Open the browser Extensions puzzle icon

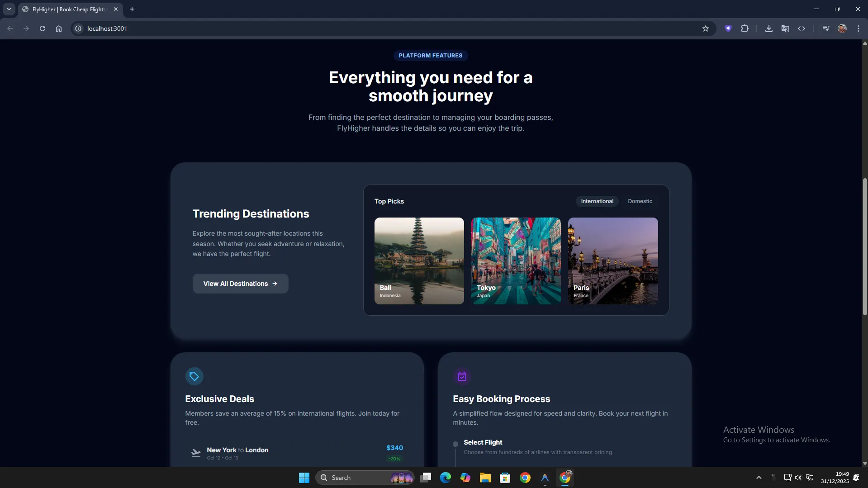point(745,28)
